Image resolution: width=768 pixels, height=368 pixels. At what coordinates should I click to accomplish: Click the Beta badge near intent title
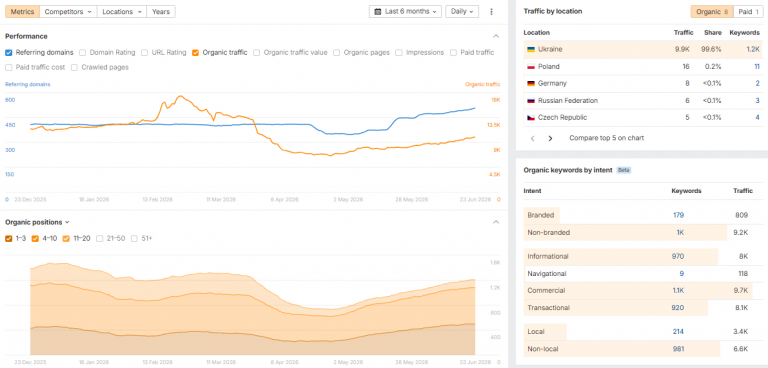pos(624,171)
